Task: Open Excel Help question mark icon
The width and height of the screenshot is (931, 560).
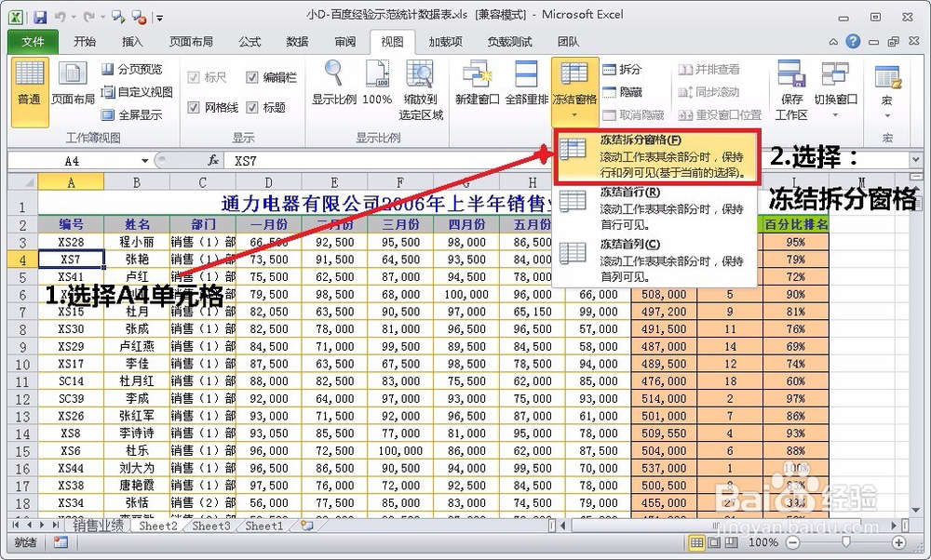Action: click(853, 41)
